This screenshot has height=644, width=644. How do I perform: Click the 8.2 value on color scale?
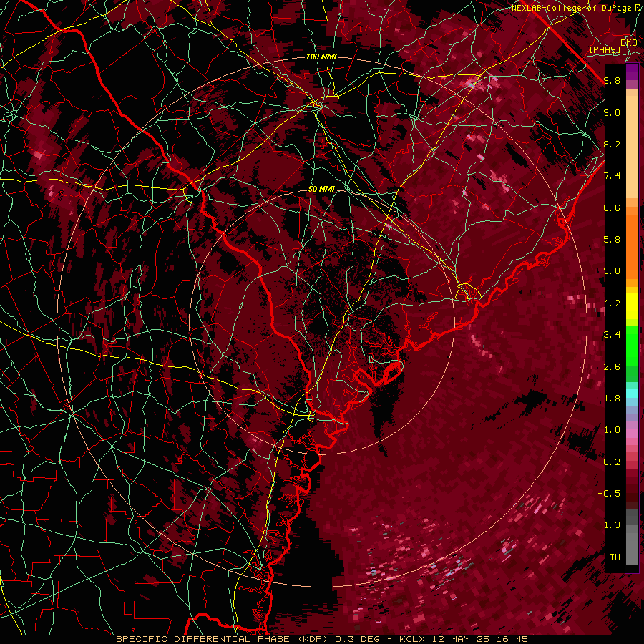[612, 144]
